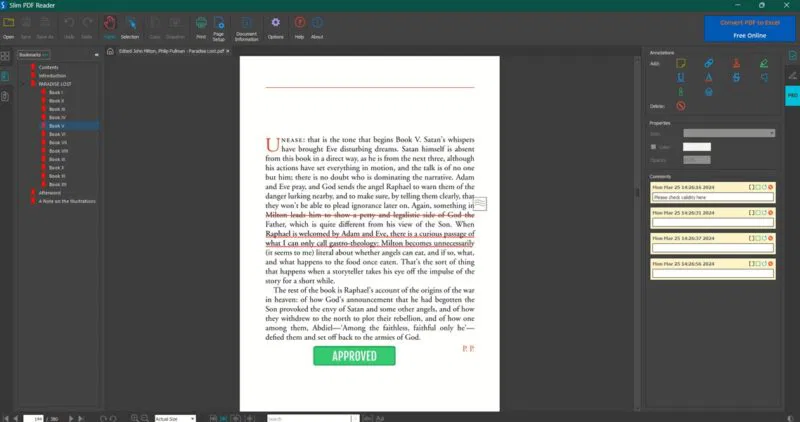Open the PRO tab on the right edge
Image resolution: width=800 pixels, height=422 pixels.
(x=792, y=95)
